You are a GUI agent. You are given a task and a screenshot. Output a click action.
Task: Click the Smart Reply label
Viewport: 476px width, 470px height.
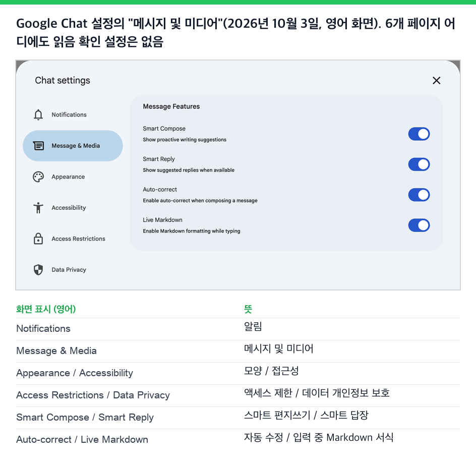click(x=159, y=159)
